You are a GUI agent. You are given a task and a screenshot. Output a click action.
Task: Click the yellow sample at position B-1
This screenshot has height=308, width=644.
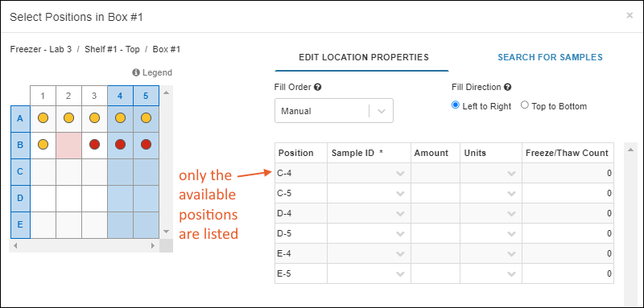tap(43, 145)
